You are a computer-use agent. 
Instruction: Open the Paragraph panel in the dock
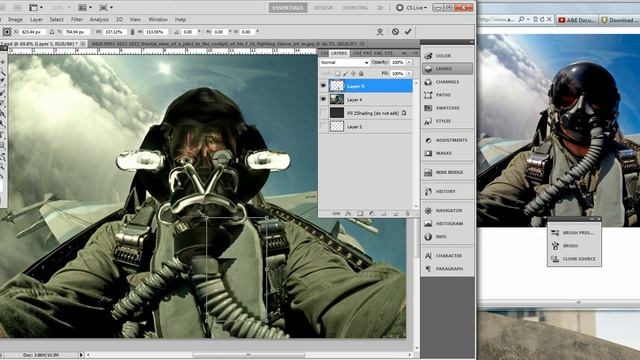pyautogui.click(x=447, y=269)
